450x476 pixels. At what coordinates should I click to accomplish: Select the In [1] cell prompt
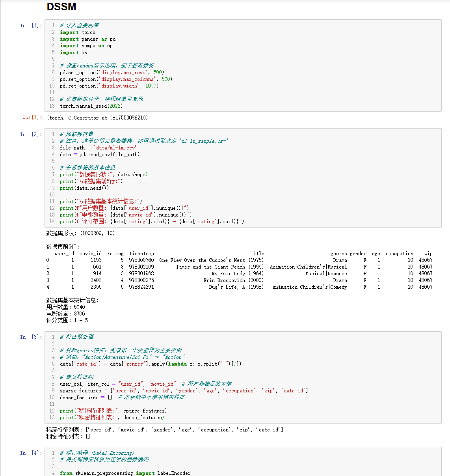[x=31, y=26]
